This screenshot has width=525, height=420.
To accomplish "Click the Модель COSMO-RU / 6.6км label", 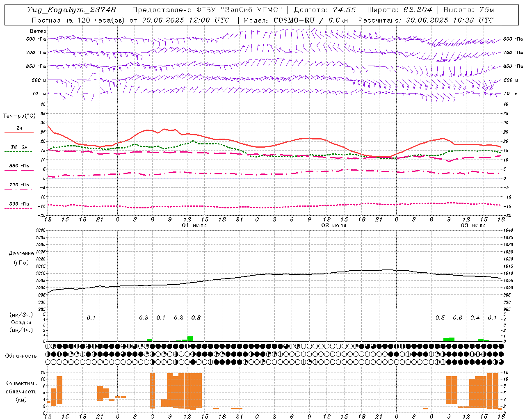I will point(295,20).
